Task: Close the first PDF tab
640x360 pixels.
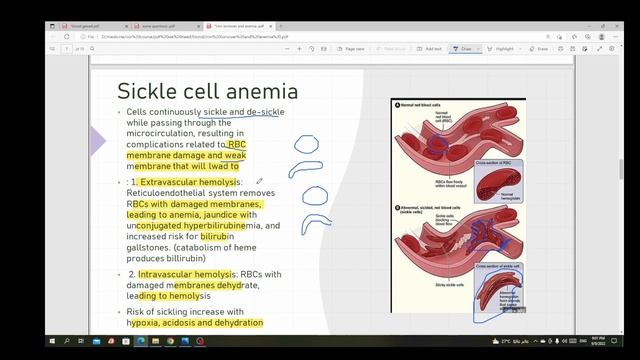Action: pyautogui.click(x=126, y=26)
